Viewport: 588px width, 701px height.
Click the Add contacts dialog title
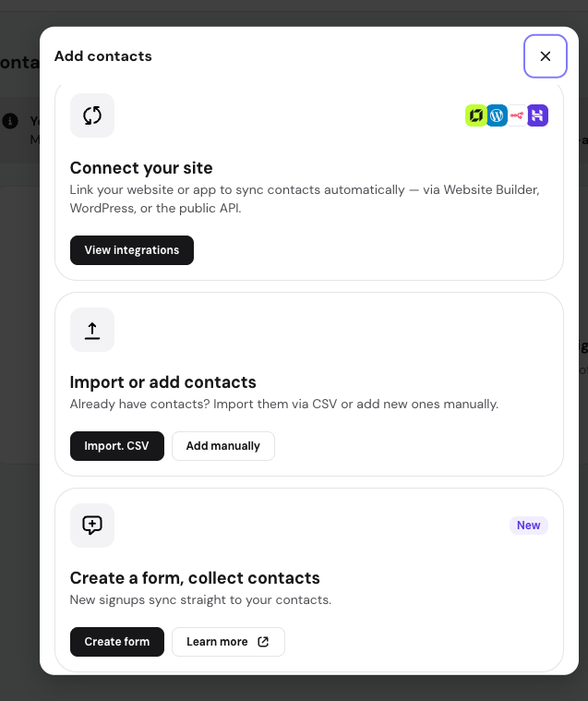tap(103, 56)
